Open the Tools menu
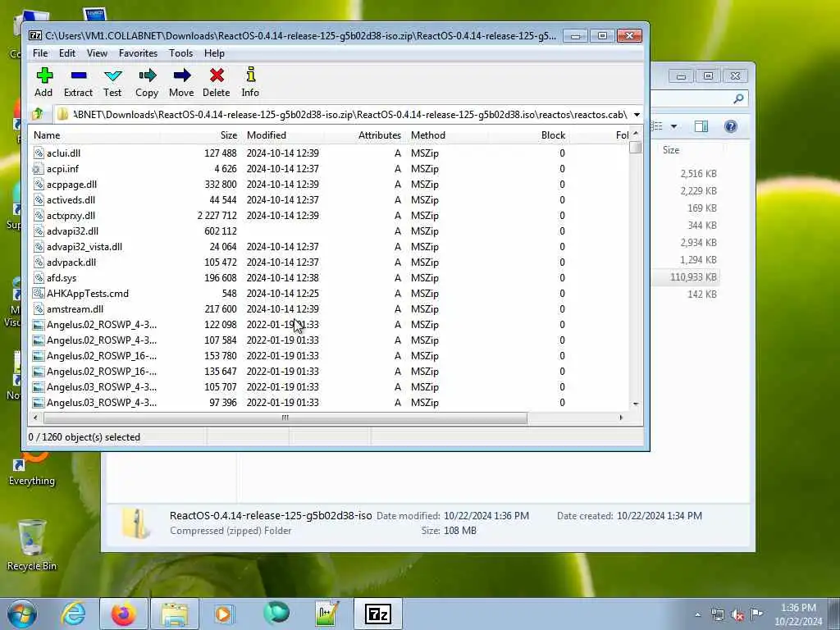This screenshot has width=840, height=630. [x=180, y=53]
